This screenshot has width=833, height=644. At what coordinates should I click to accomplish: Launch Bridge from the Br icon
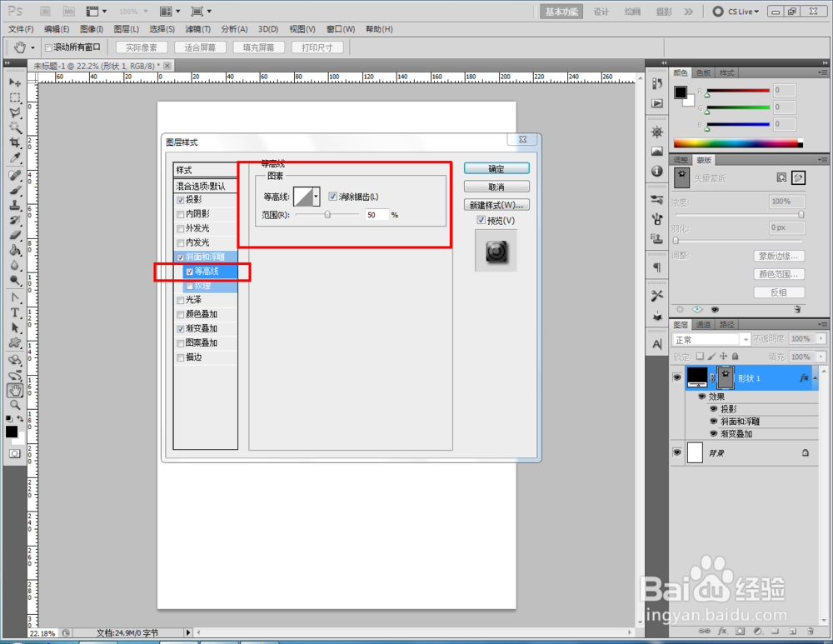pyautogui.click(x=46, y=11)
